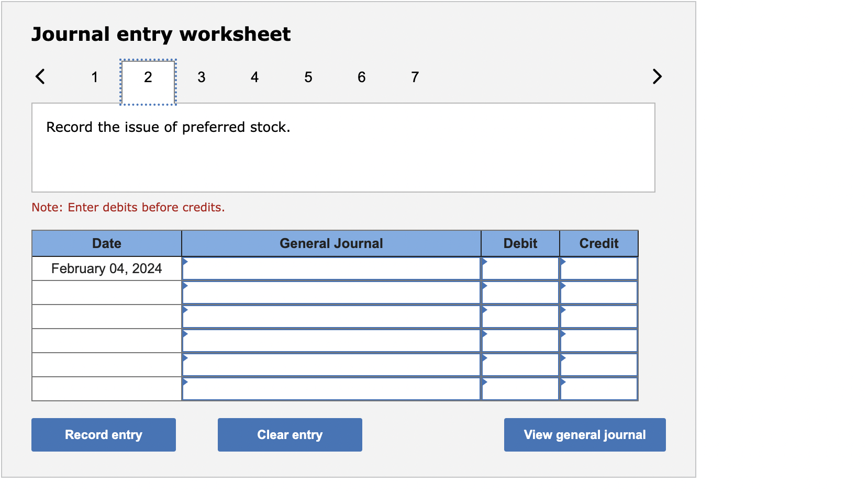Open journal entry tab 4

point(255,77)
